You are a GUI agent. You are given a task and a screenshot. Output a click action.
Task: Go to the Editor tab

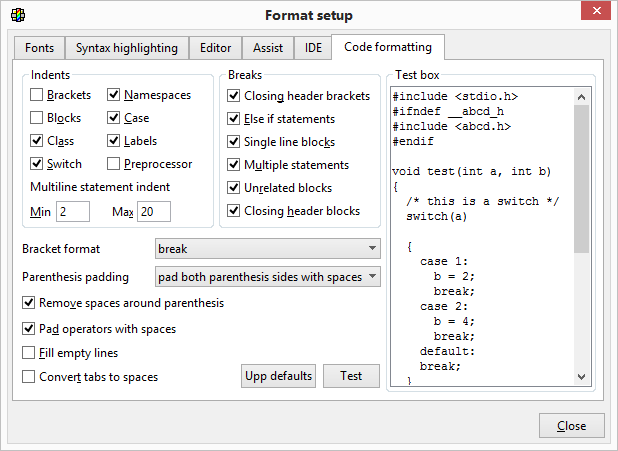(x=215, y=48)
